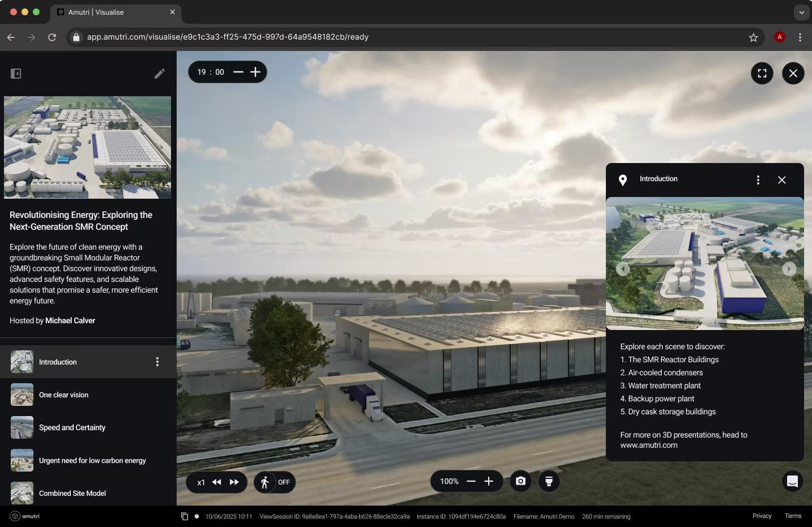Screen dimensions: 812x527
Task: Fast forward the playback
Action: [234, 482]
